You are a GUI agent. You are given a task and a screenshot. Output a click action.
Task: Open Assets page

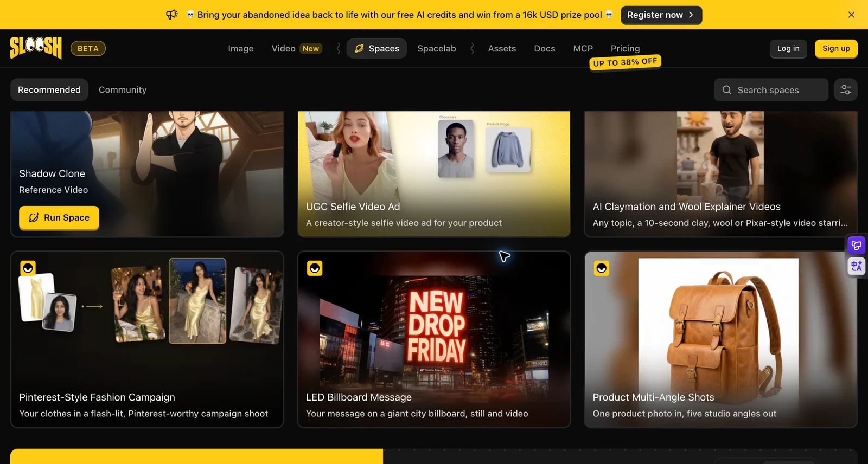coord(502,49)
